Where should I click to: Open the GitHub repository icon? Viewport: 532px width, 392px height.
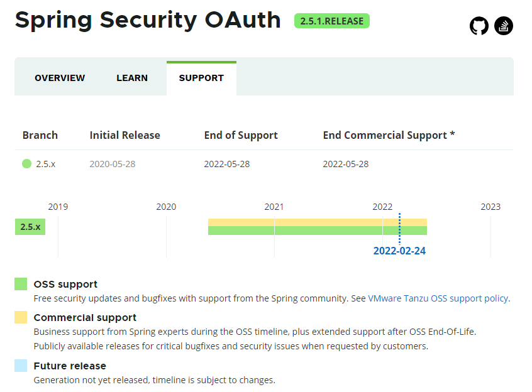(479, 26)
